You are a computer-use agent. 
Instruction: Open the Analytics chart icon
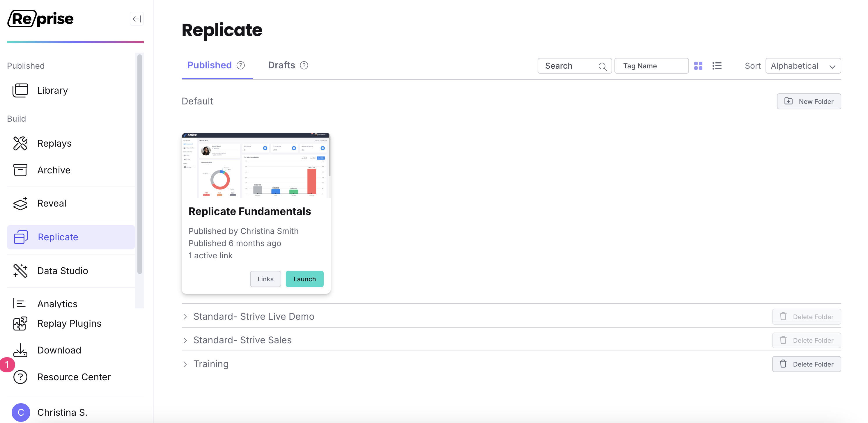point(19,303)
